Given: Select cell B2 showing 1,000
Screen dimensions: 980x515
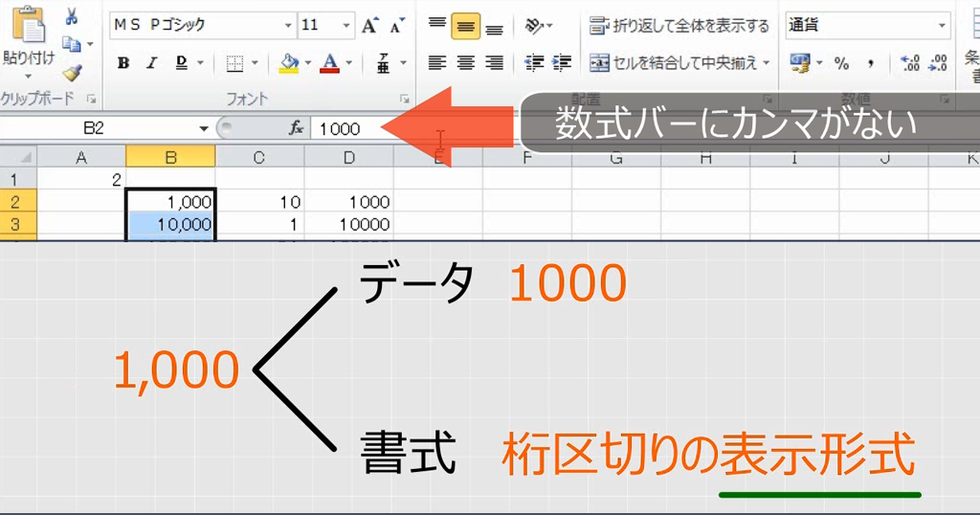Looking at the screenshot, I should (x=170, y=202).
